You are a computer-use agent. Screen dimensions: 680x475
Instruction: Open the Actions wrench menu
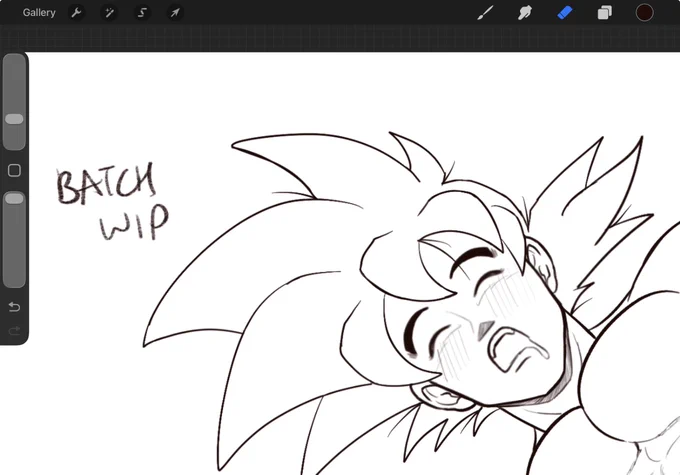pos(76,13)
